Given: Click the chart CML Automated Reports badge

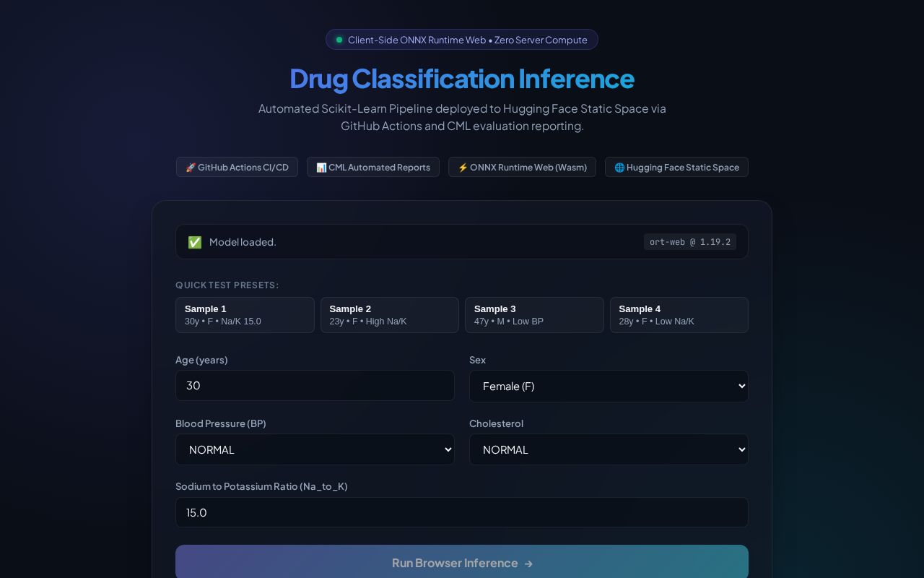Looking at the screenshot, I should 373,167.
